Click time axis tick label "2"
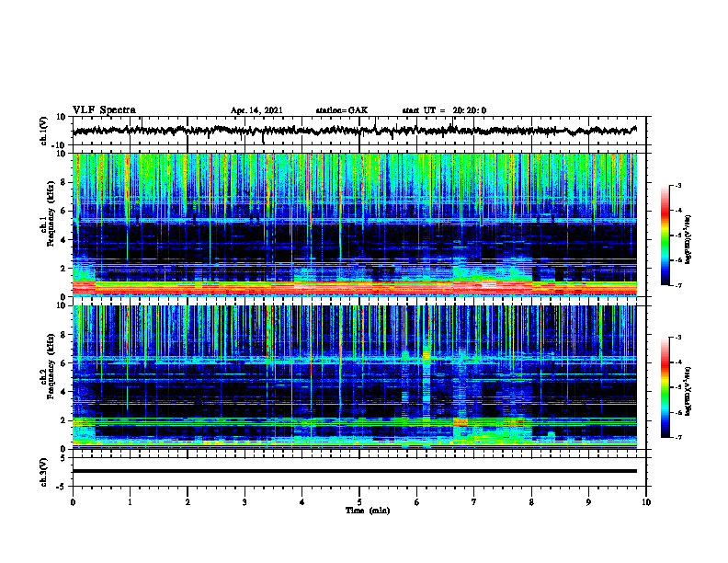Image resolution: width=728 pixels, height=563 pixels. point(188,502)
